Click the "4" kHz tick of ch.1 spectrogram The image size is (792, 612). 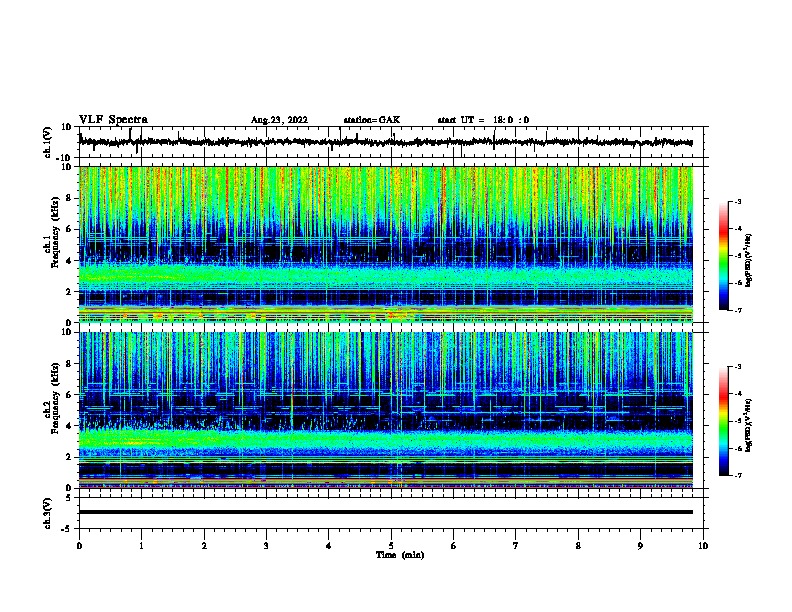[69, 261]
